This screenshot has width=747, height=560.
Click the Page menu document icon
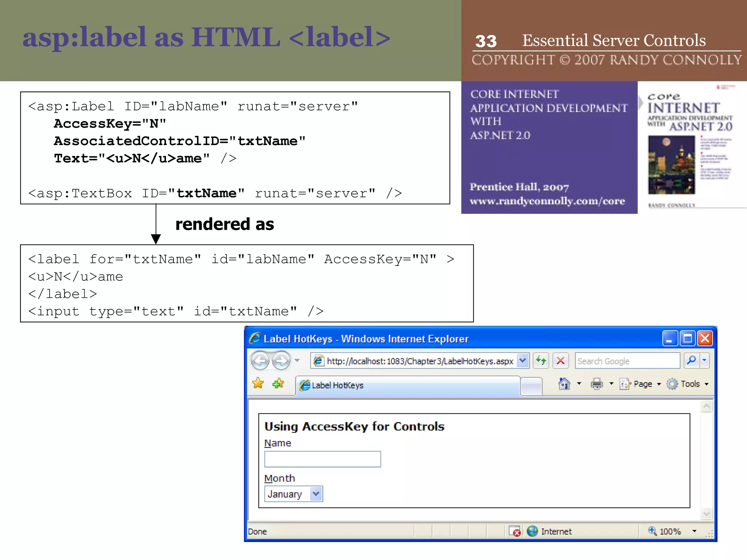pos(625,384)
